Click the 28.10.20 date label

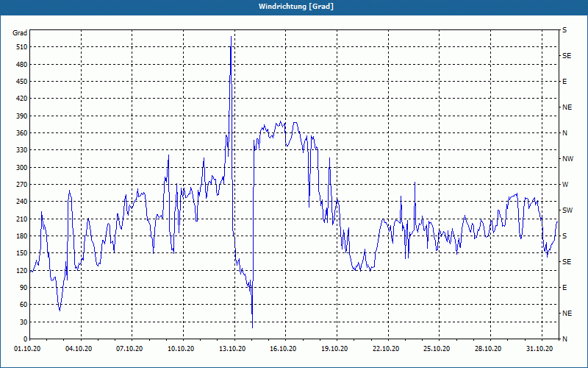pyautogui.click(x=488, y=349)
